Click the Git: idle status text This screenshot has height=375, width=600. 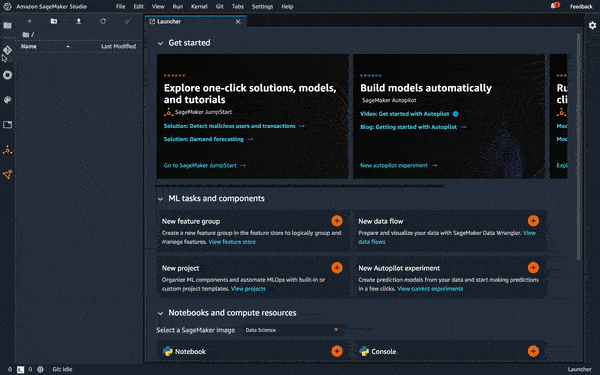tap(62, 370)
